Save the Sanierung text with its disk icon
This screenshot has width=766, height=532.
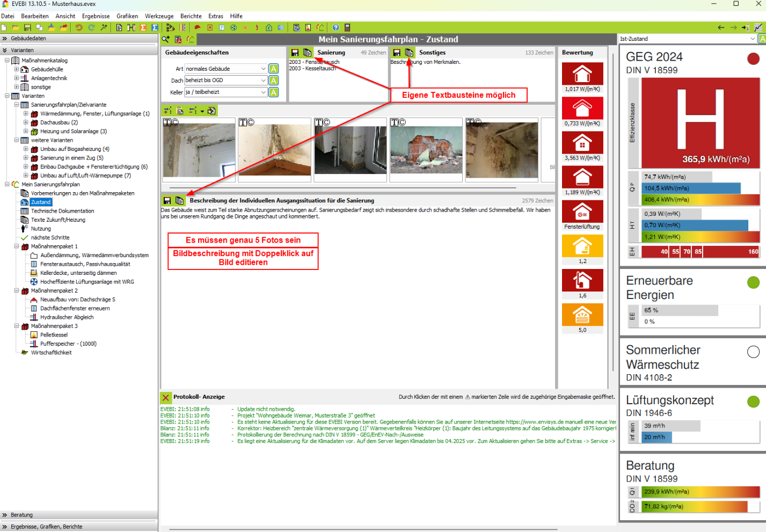coord(295,53)
